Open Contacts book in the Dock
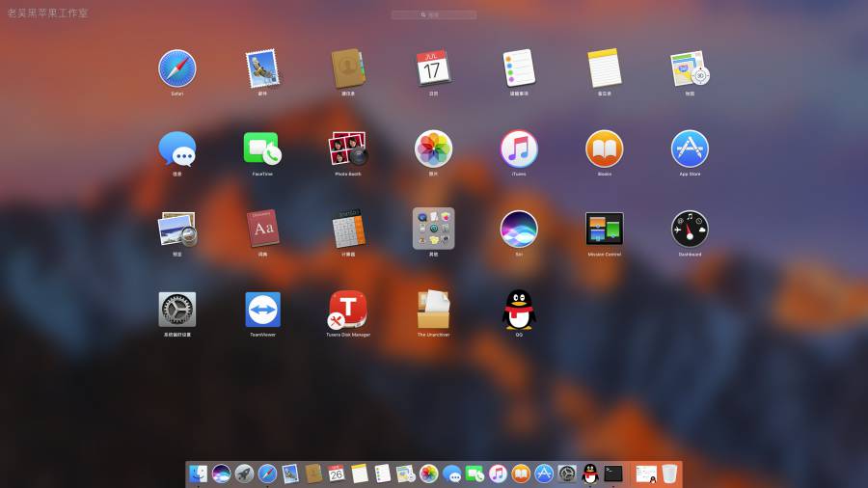The width and height of the screenshot is (868, 488). [x=313, y=474]
